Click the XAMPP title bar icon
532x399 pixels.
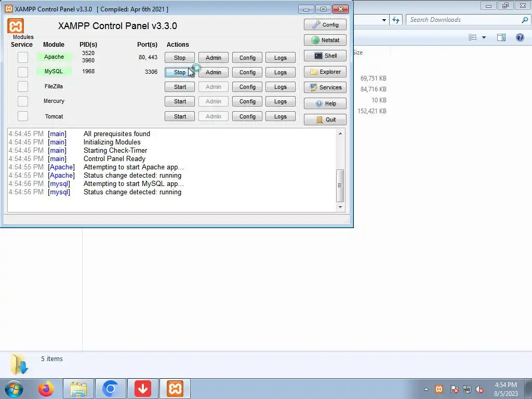click(9, 9)
